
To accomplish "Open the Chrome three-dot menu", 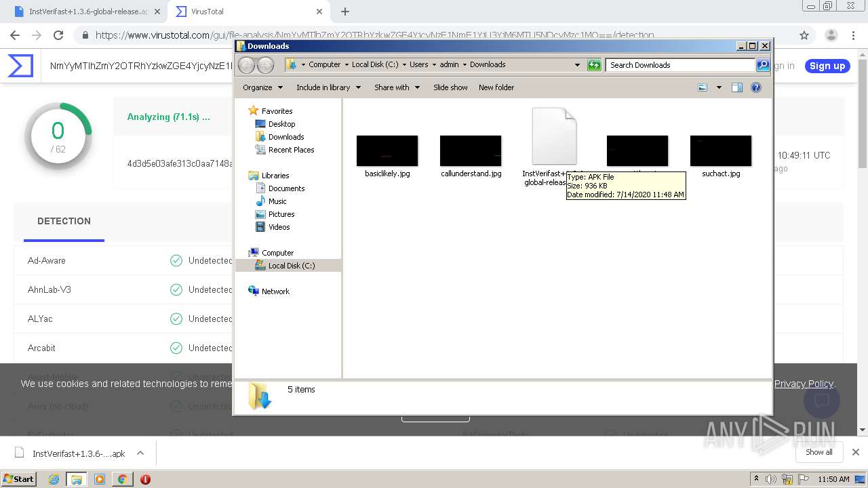I will (x=854, y=35).
